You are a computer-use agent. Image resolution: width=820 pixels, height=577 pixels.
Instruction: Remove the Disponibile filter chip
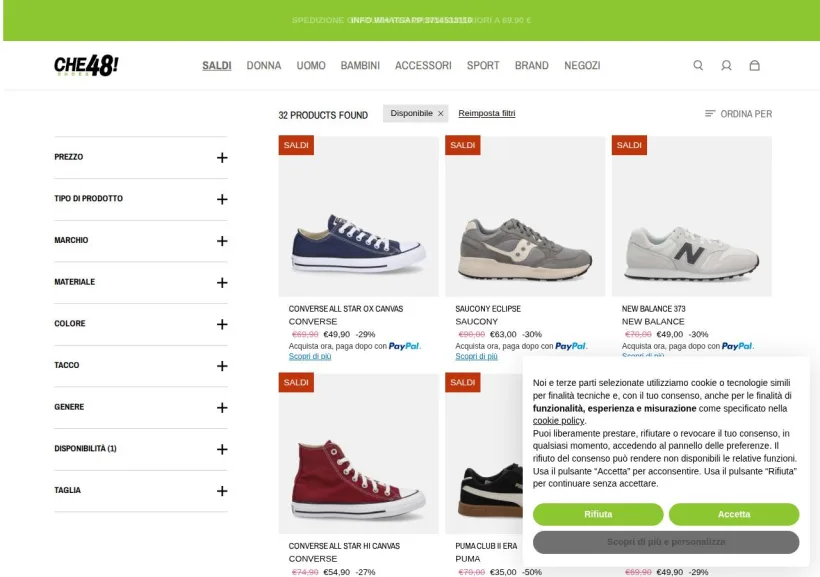pos(440,114)
